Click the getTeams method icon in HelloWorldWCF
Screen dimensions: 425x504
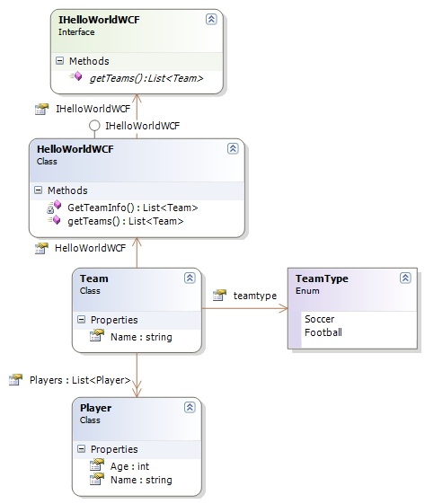click(54, 220)
